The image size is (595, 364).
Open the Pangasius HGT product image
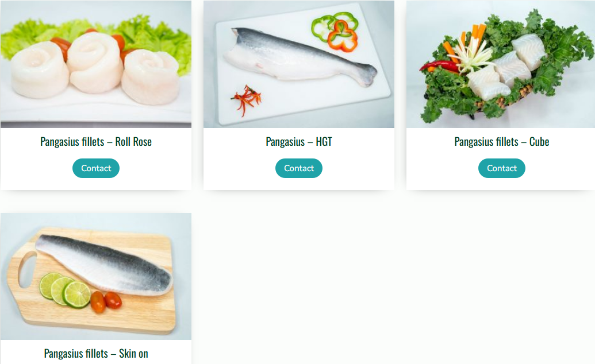(298, 64)
